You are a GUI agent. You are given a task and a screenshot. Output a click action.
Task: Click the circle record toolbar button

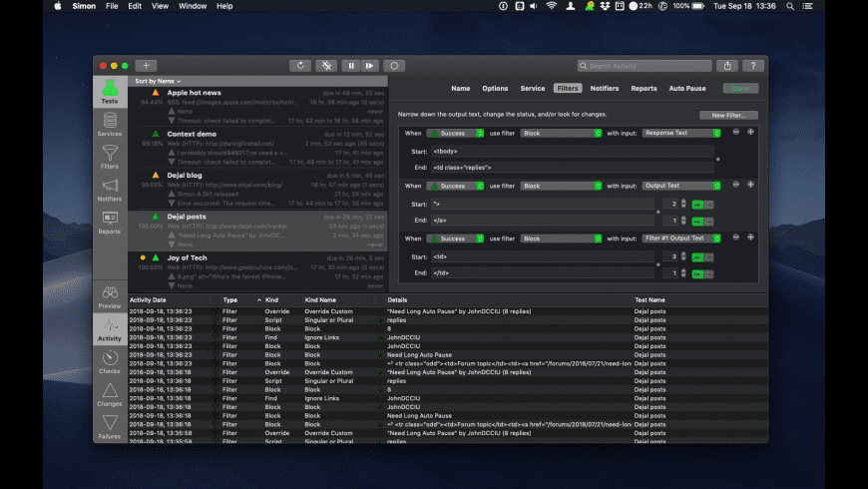(394, 65)
